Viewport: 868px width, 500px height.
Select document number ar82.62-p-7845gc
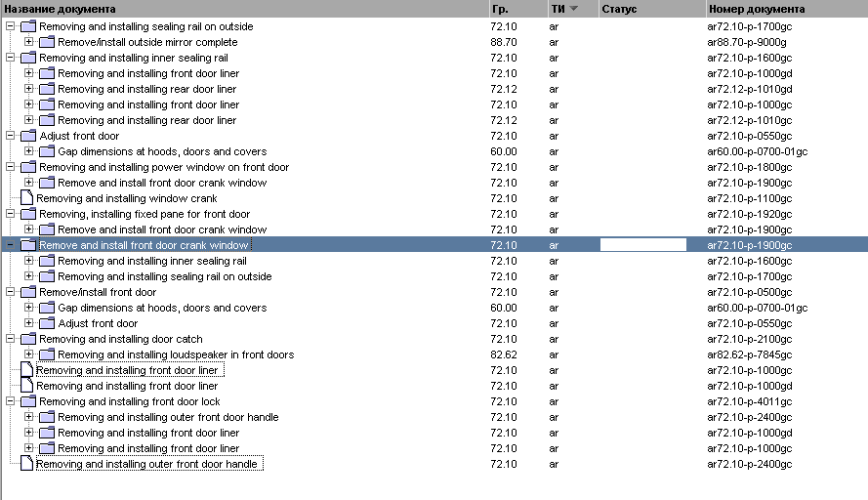(750, 354)
